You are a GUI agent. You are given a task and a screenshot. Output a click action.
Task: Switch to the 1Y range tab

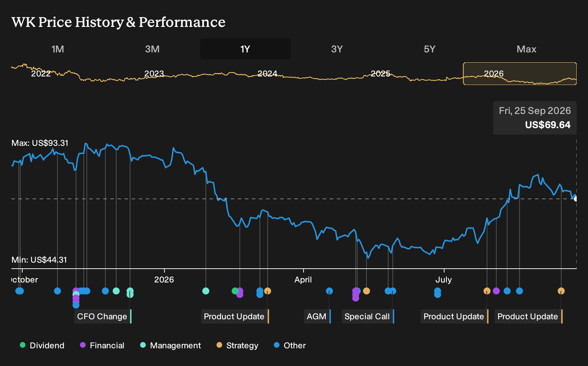tap(246, 49)
